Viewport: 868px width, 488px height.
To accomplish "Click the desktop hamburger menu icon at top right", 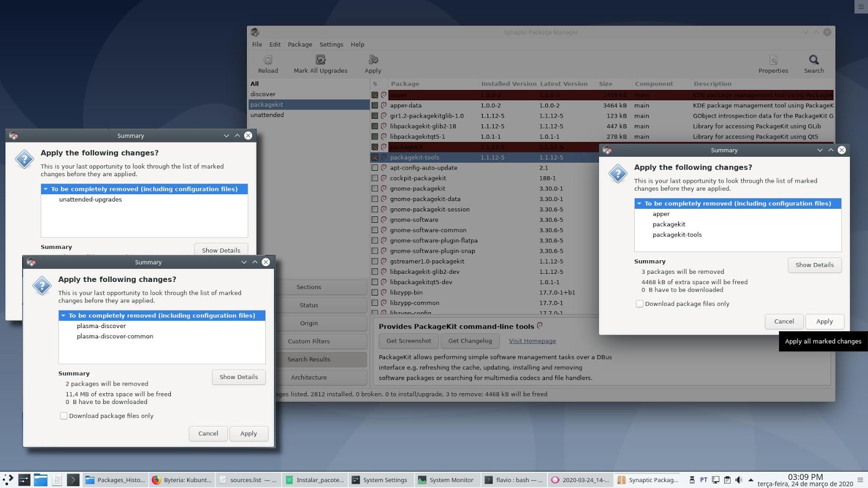I will [861, 7].
